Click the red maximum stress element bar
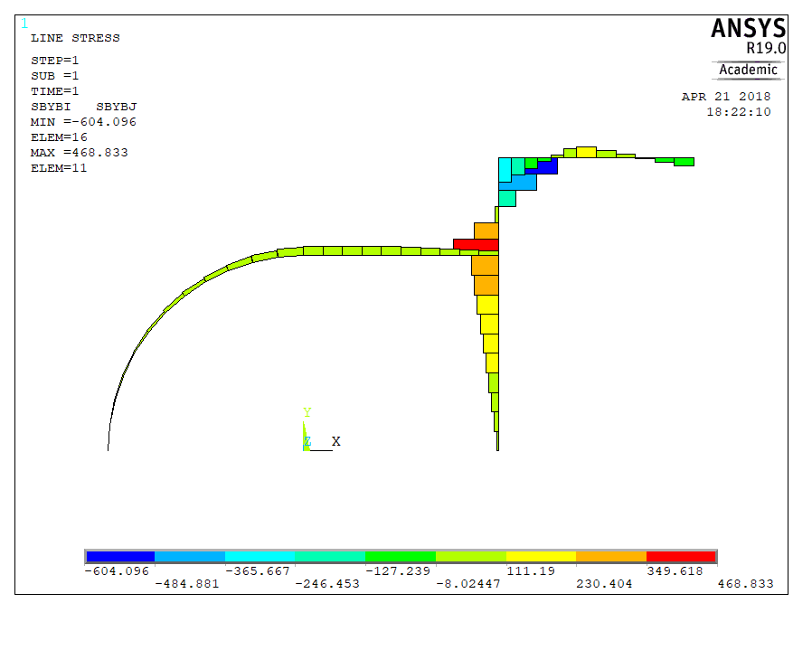Screen dimensions: 812x650 [476, 244]
